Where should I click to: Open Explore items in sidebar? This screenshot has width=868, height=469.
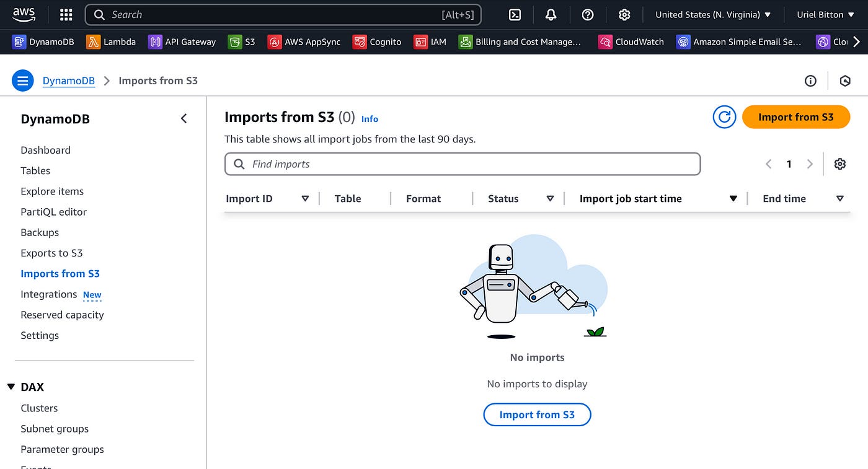tap(52, 191)
